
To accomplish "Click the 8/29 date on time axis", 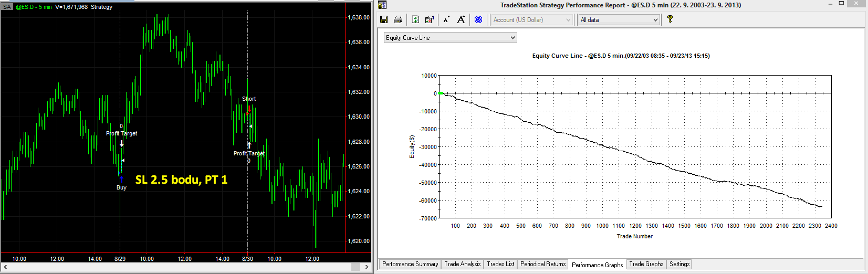I will click(120, 259).
